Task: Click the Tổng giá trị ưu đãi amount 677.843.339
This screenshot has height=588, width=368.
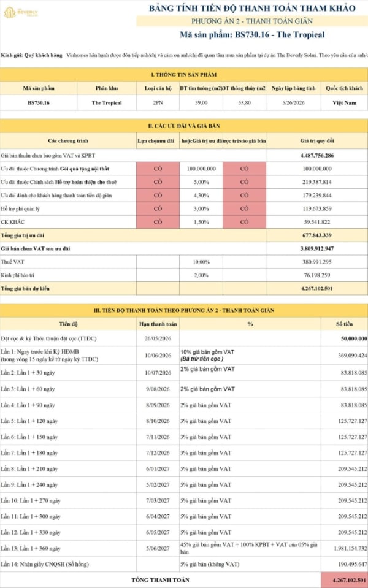Action: (317, 235)
